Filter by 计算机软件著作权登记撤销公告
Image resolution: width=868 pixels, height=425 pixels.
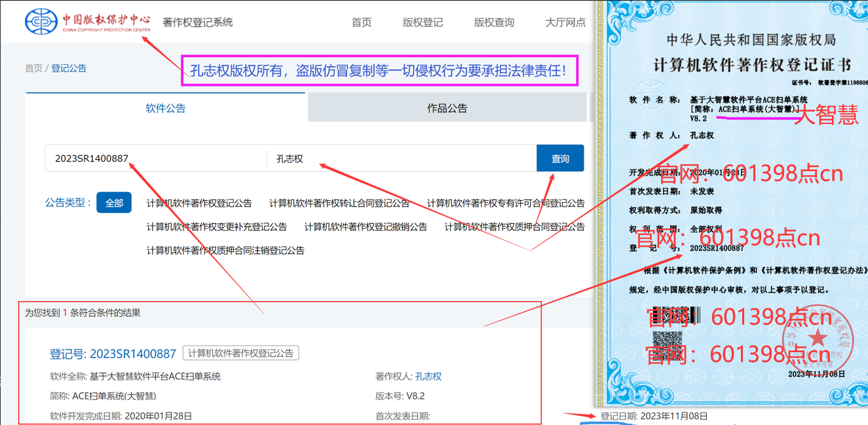[x=366, y=227]
